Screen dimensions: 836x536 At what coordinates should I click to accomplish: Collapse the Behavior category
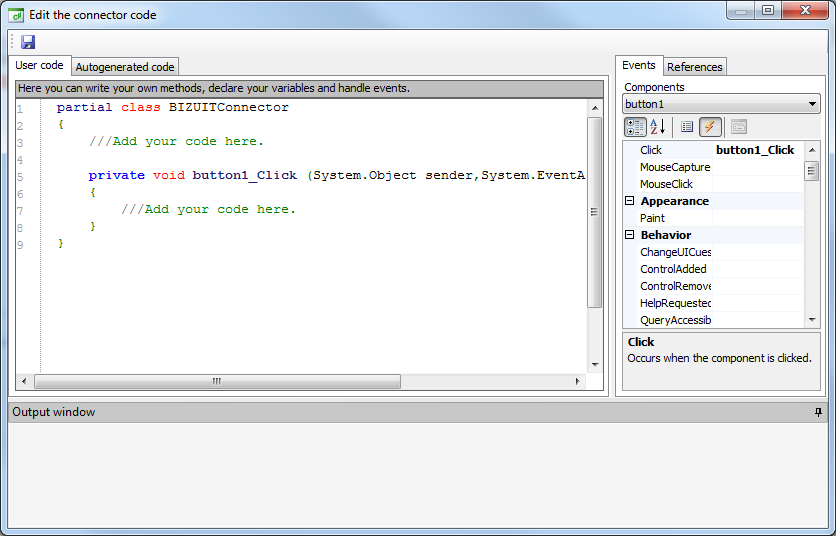[630, 235]
